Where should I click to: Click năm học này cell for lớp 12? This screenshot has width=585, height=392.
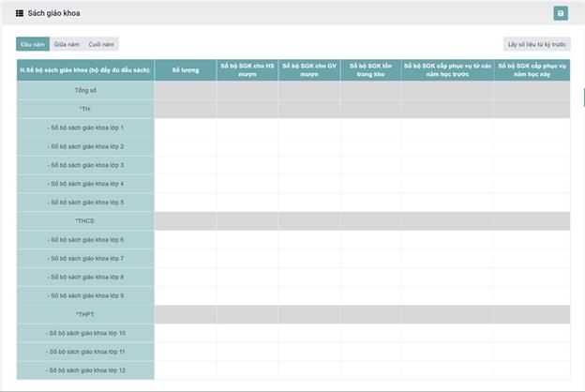(531, 370)
